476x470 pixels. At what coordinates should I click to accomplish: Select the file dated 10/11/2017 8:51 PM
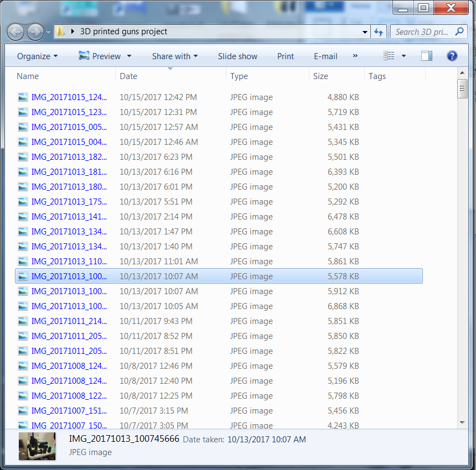pyautogui.click(x=219, y=351)
